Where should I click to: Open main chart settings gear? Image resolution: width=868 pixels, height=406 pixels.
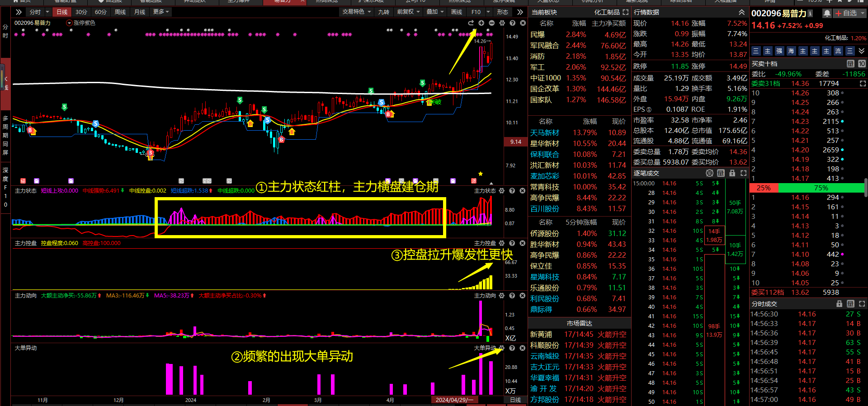[502, 23]
